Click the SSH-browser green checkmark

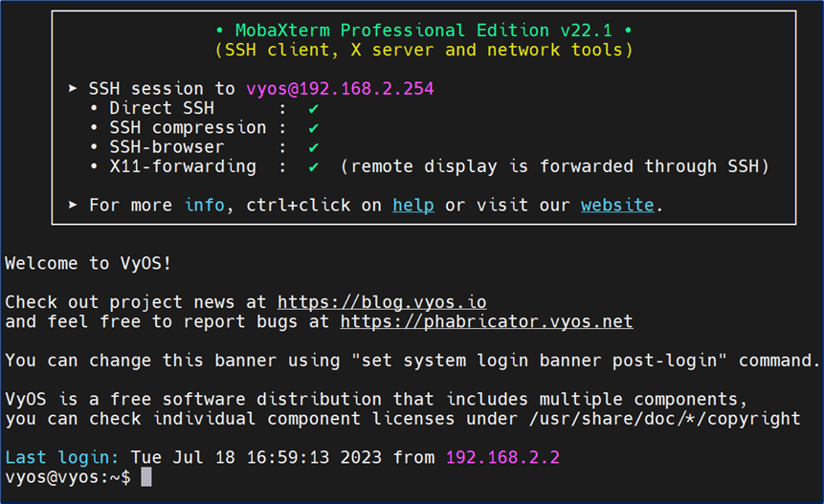tap(313, 147)
